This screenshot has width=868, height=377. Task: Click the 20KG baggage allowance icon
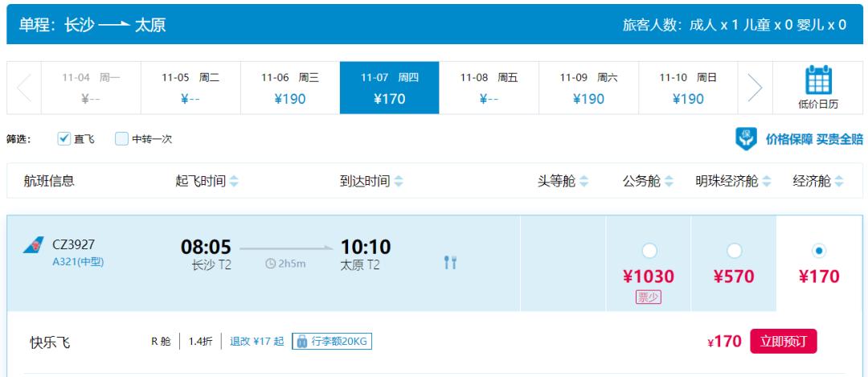(301, 342)
